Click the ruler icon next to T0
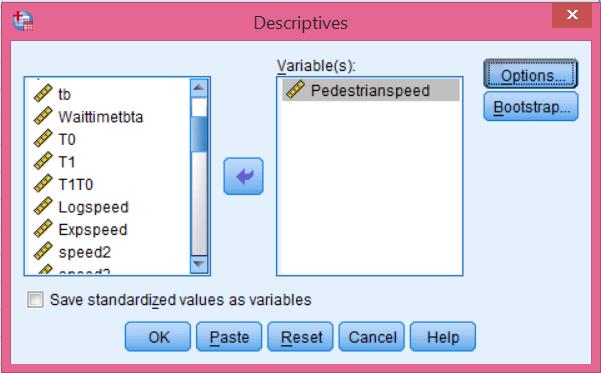 pyautogui.click(x=43, y=139)
